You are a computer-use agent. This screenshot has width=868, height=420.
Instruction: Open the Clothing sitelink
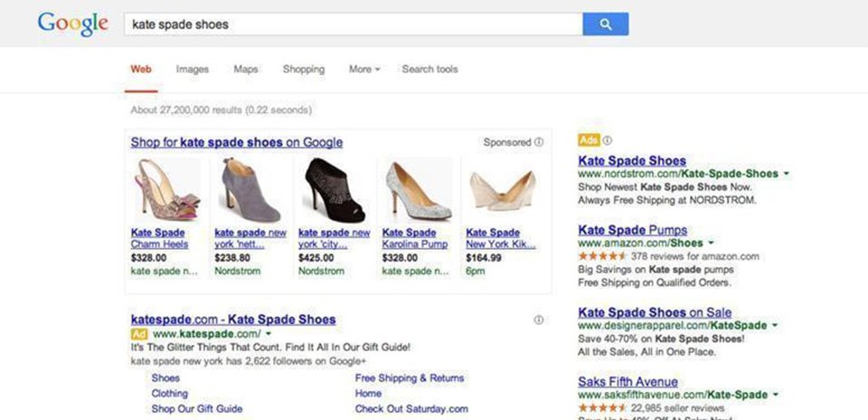pyautogui.click(x=169, y=394)
